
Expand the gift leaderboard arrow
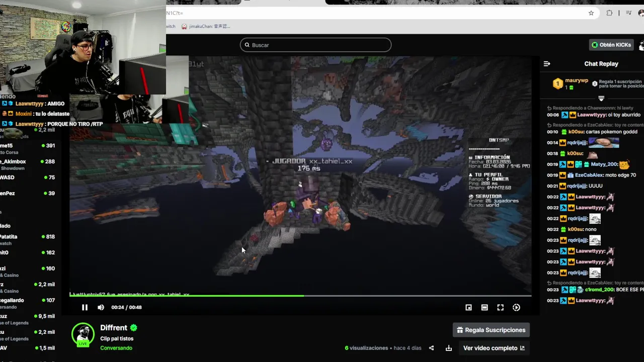[x=601, y=98]
